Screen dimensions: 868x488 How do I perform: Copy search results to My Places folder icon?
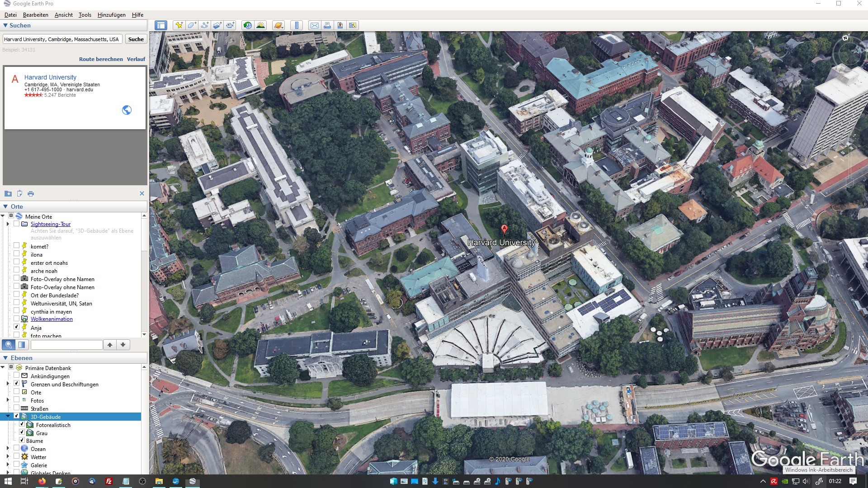[x=8, y=193]
